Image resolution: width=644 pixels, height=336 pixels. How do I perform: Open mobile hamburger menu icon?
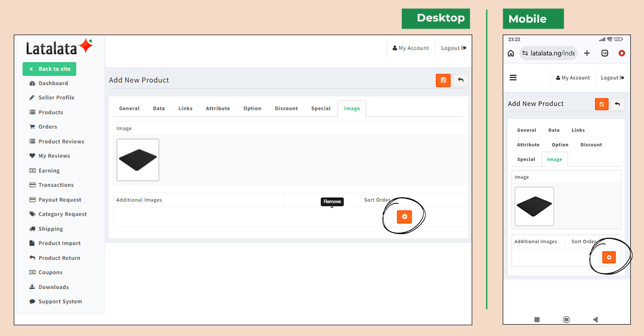point(513,77)
